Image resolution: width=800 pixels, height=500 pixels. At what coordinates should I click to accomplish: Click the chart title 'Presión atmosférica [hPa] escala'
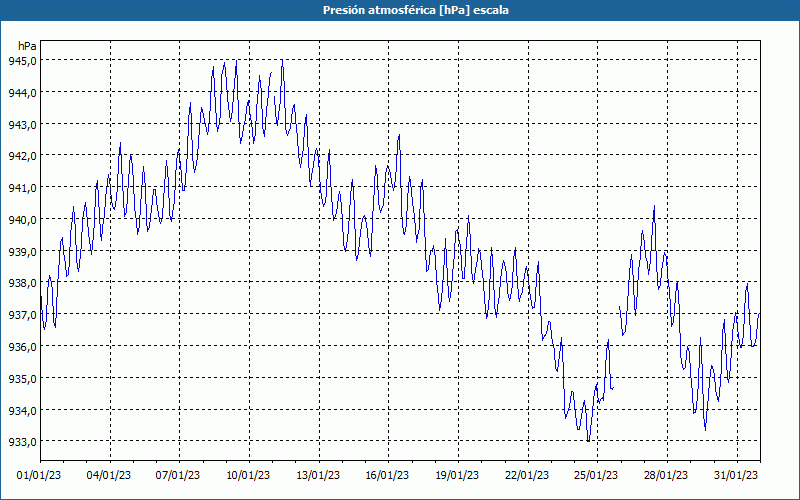(416, 10)
